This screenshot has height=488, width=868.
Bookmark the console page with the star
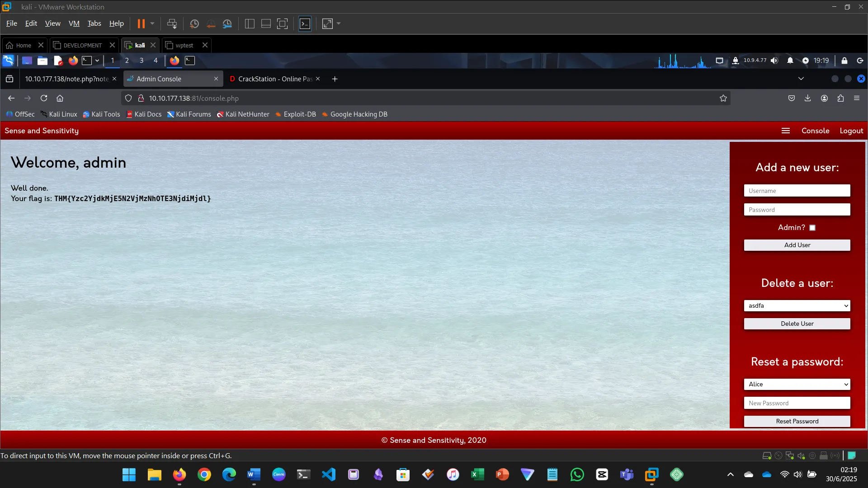[x=723, y=98]
